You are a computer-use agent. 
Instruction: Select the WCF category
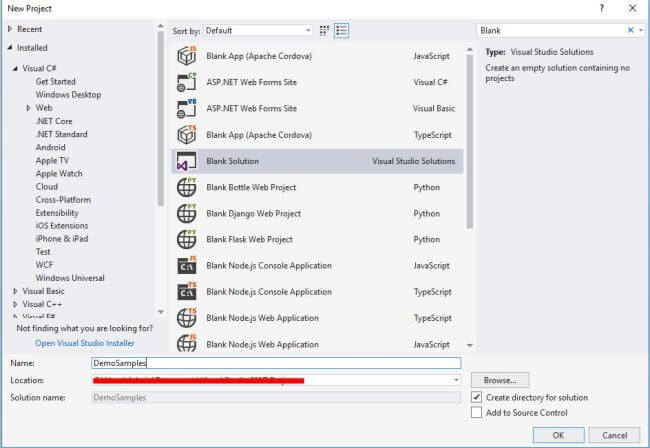tap(44, 265)
